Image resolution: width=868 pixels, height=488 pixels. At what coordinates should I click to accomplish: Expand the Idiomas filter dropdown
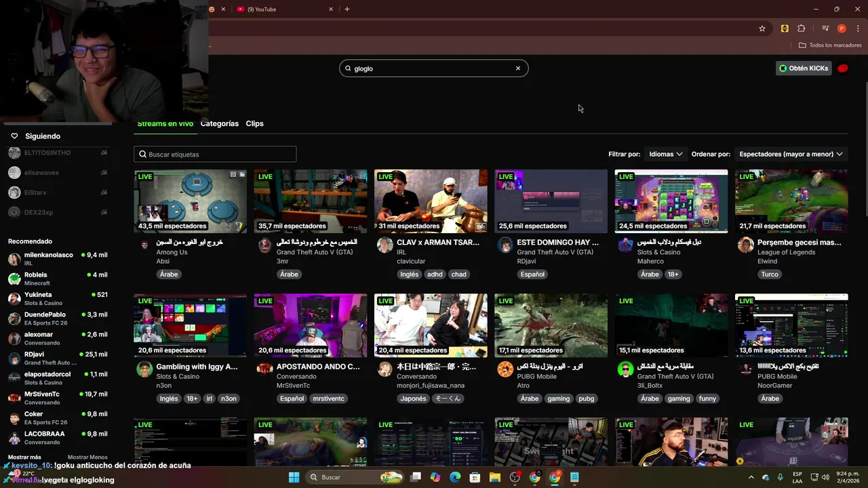[665, 155]
